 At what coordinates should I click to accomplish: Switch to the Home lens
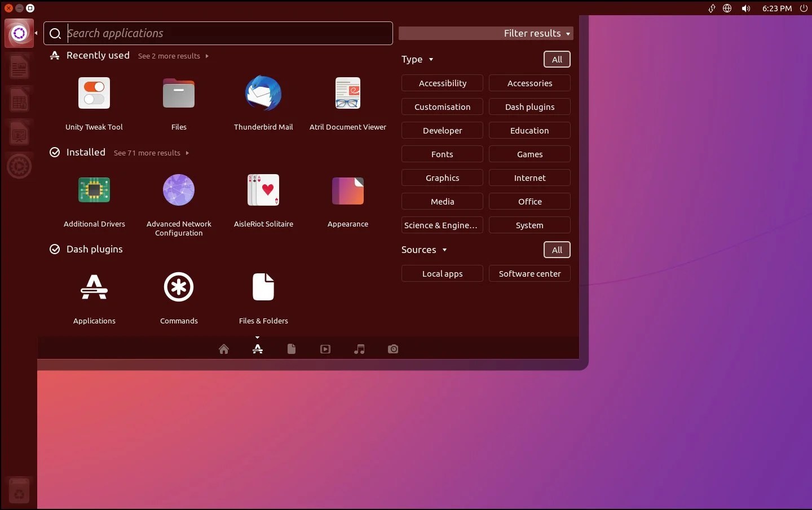(x=224, y=349)
